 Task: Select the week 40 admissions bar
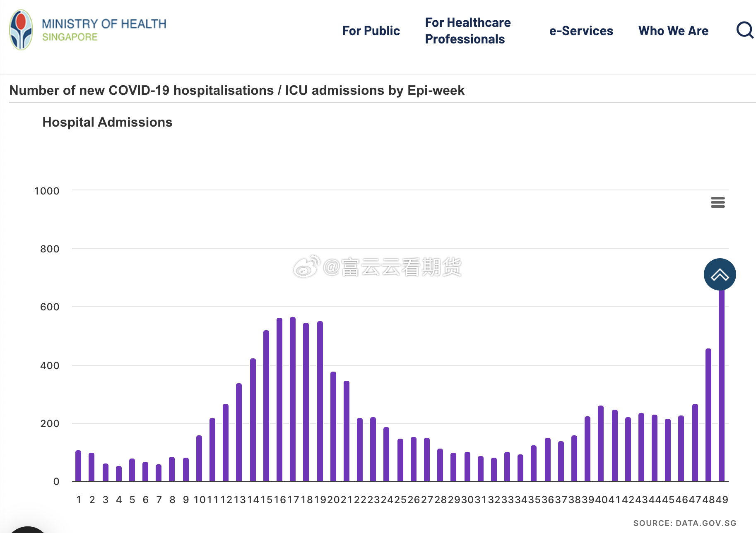pyautogui.click(x=601, y=443)
